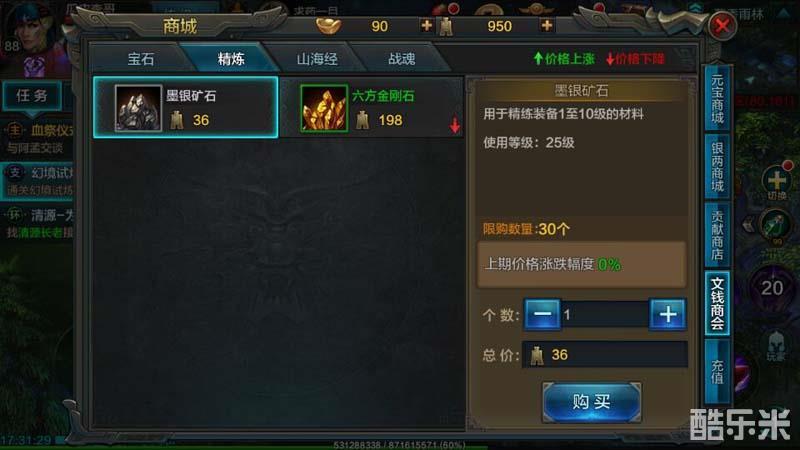This screenshot has width=800, height=450.
Task: Click the quantity input field showing 1
Action: [x=605, y=314]
